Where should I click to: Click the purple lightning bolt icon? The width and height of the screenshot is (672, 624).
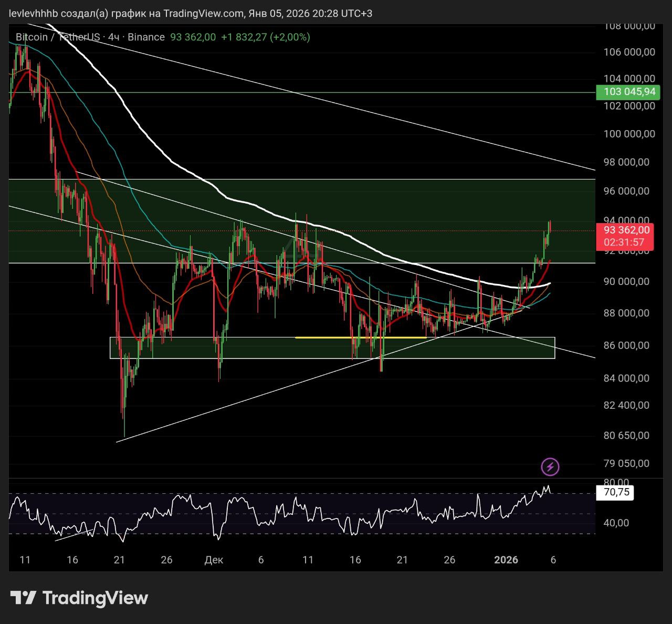(x=550, y=467)
